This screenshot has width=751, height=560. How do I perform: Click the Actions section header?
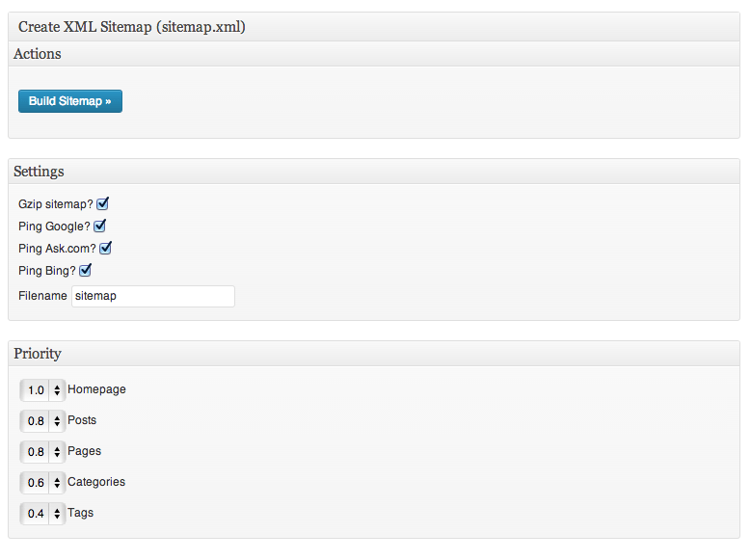pyautogui.click(x=374, y=54)
